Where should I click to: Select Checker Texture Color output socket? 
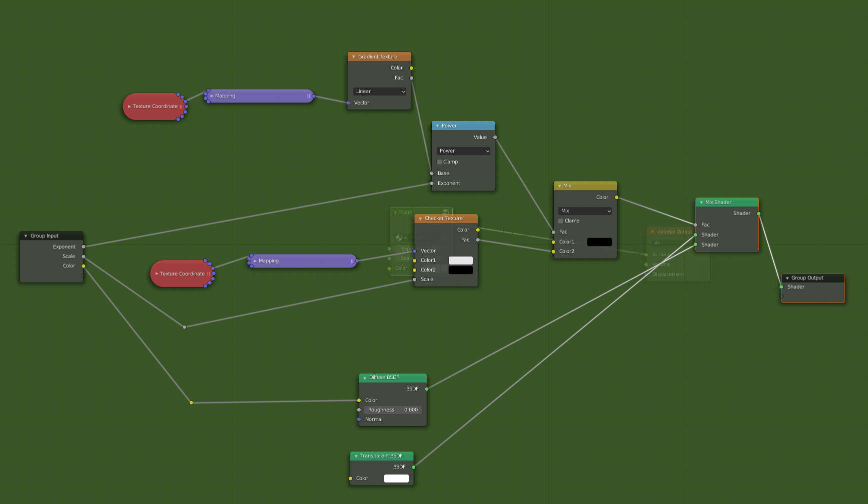click(x=478, y=230)
